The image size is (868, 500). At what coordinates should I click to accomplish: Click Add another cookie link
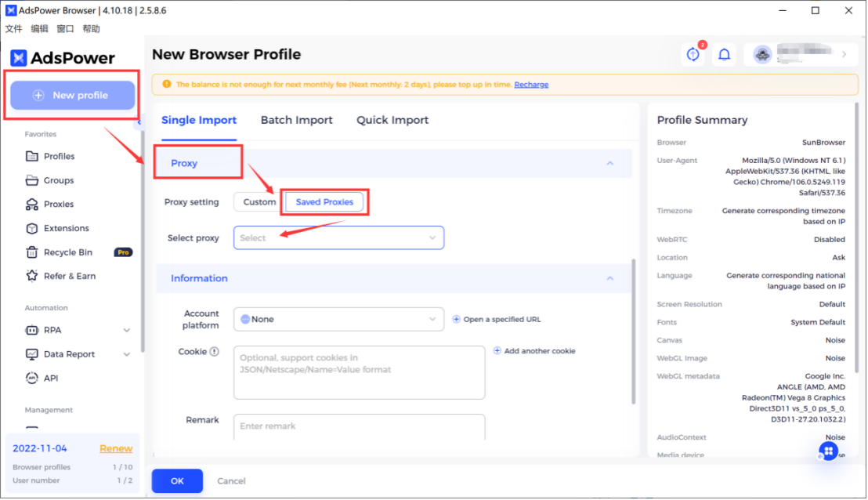pos(540,351)
